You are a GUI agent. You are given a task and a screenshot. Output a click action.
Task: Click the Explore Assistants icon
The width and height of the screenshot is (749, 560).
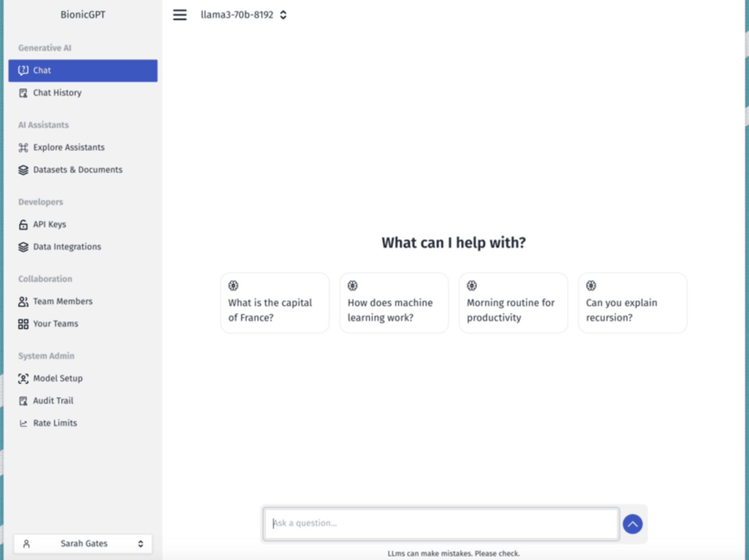pyautogui.click(x=23, y=148)
